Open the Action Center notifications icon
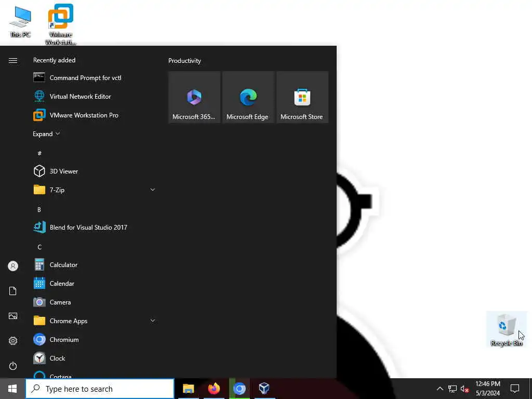The width and height of the screenshot is (532, 399). tap(515, 389)
